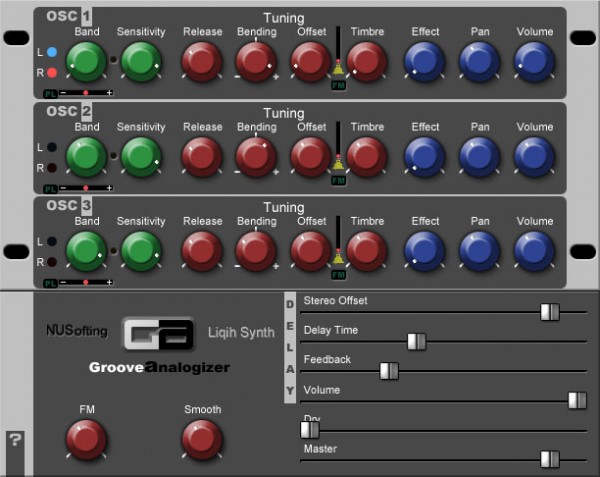Click the Delay Time slider handle
The height and width of the screenshot is (477, 600).
coord(417,342)
